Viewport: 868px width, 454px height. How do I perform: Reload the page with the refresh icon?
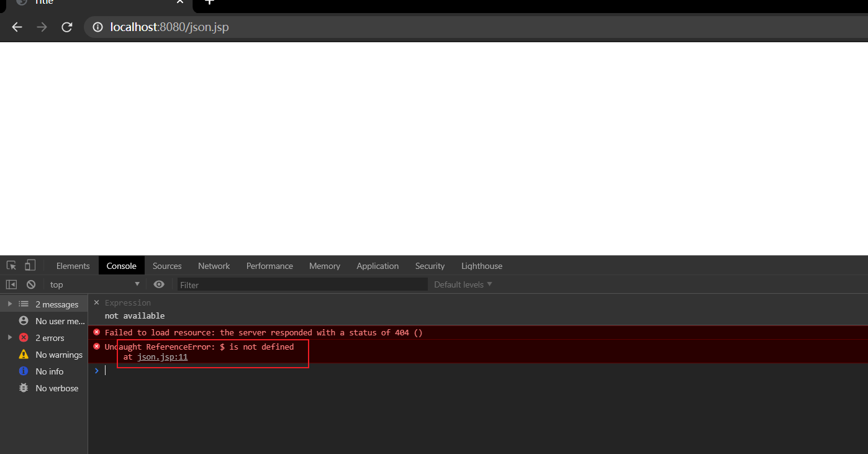[67, 27]
